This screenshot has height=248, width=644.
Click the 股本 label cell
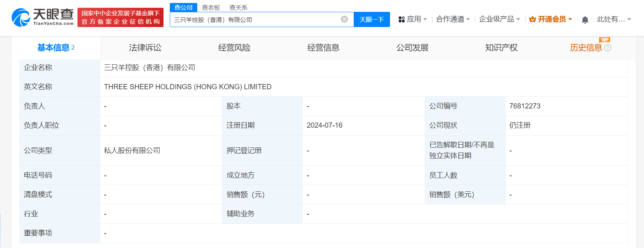click(x=262, y=106)
